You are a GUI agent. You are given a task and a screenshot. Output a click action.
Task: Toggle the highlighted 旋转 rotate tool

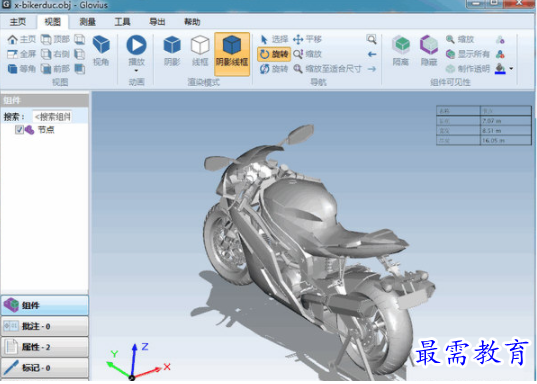(x=274, y=54)
